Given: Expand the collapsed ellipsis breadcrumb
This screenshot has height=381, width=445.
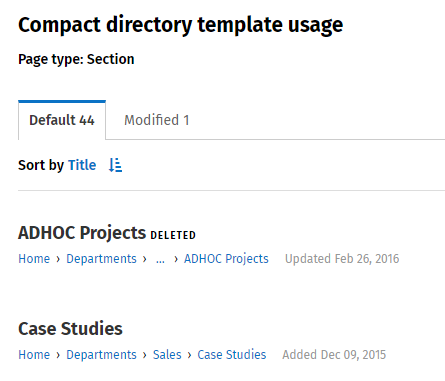Looking at the screenshot, I should tap(160, 259).
